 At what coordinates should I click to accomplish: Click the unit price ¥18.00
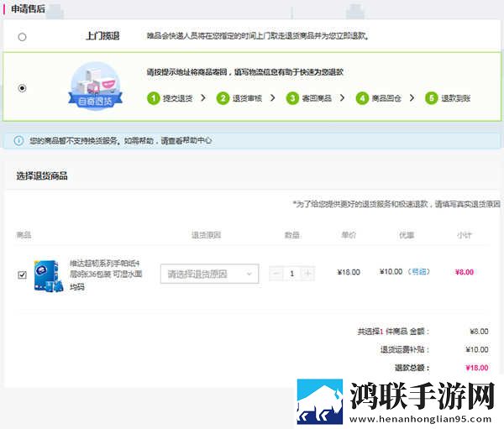coord(349,273)
